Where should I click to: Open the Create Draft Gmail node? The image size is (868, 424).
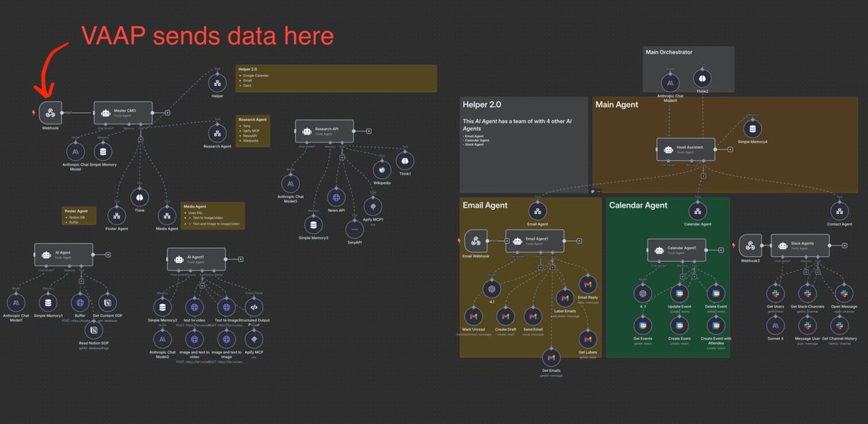pos(504,317)
